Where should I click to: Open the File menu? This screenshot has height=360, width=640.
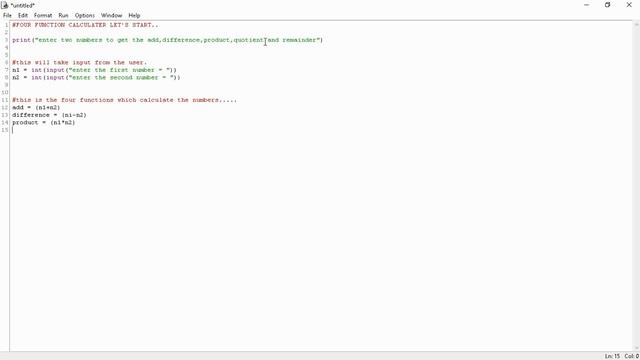pos(7,16)
